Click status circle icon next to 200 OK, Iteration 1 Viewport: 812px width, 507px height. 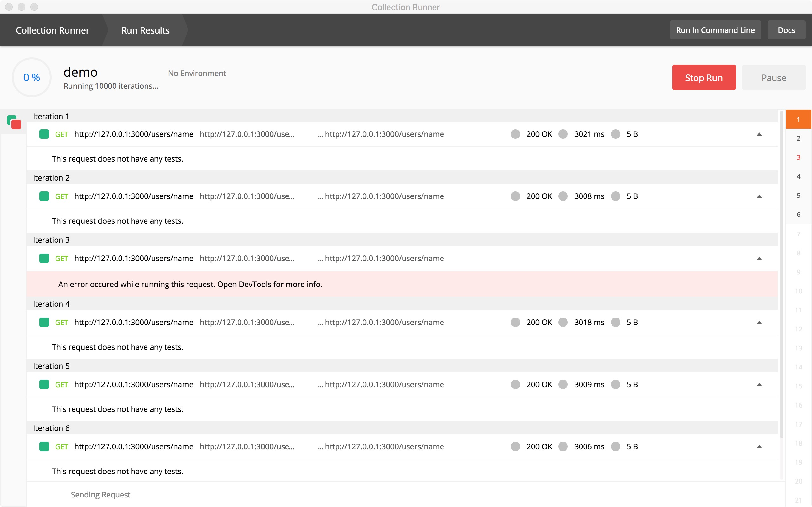[515, 134]
